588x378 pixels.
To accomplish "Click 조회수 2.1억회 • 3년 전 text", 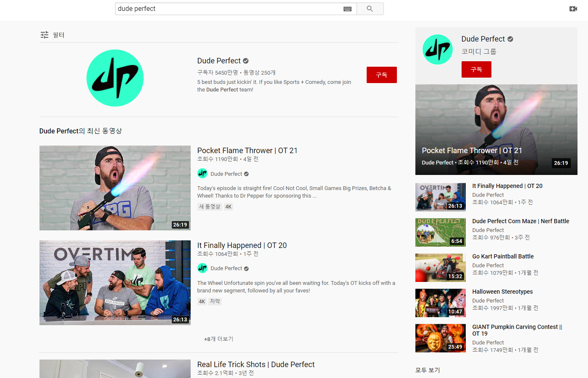I will pos(226,373).
